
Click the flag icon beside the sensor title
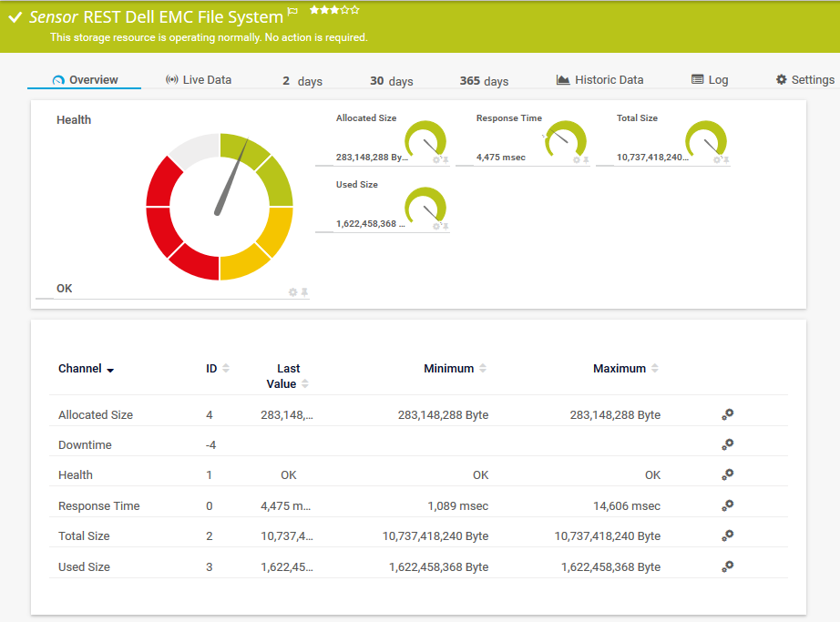292,13
